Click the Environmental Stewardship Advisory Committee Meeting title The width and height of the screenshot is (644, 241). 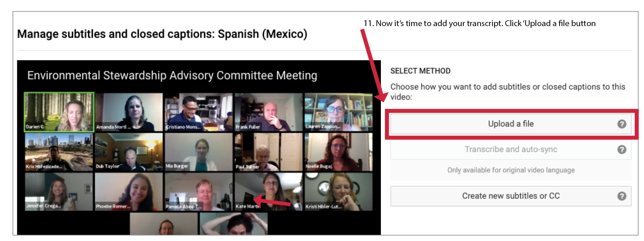point(172,76)
